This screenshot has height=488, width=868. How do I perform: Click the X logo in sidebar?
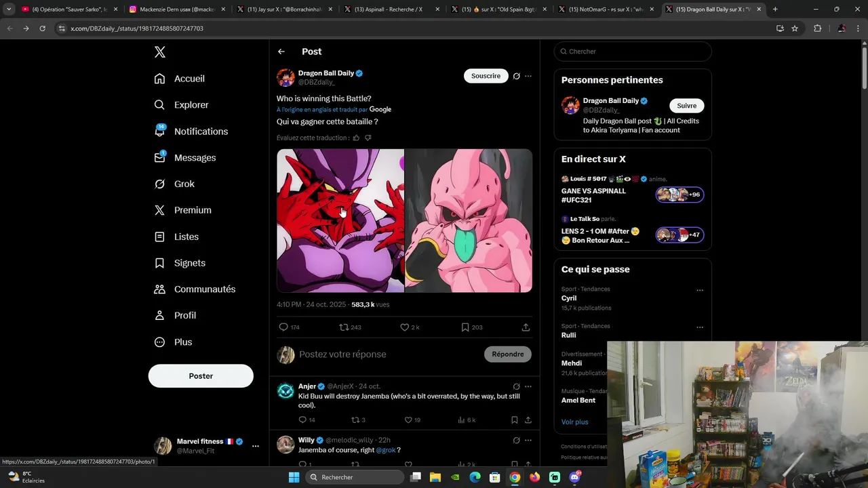tap(159, 52)
